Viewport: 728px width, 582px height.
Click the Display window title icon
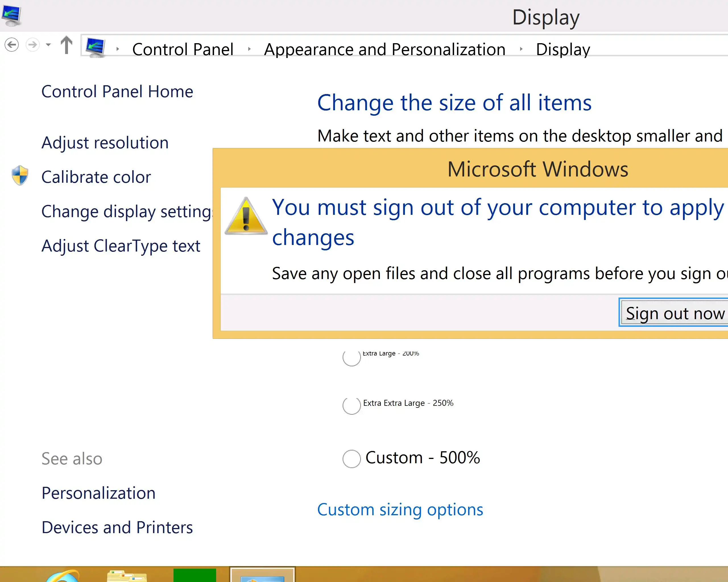tap(11, 16)
